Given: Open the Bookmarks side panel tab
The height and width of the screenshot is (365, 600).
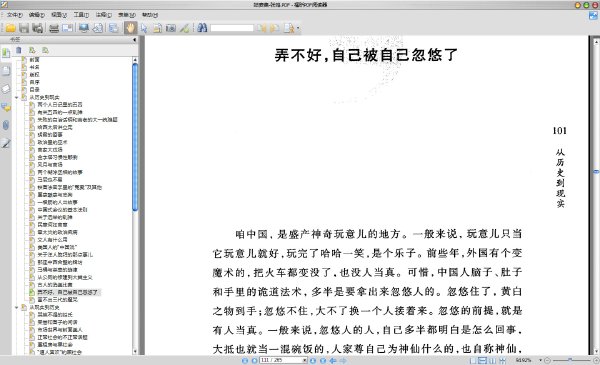Looking at the screenshot, I should click(6, 53).
